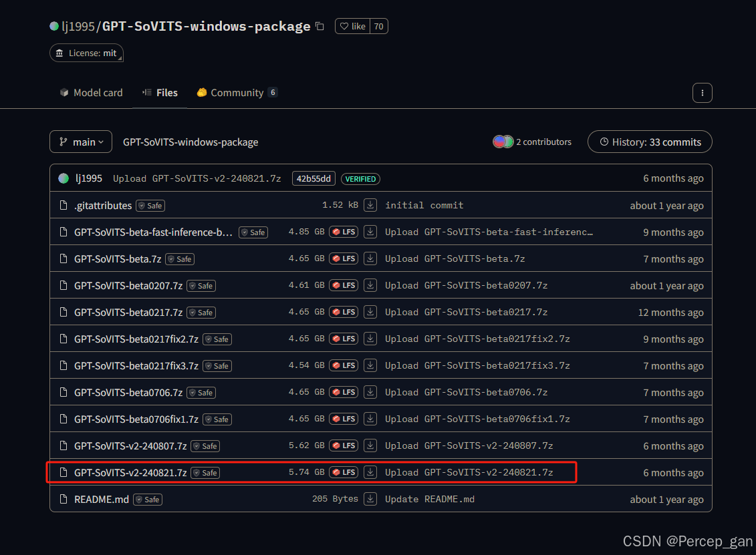Click file size 5.74 GB
The image size is (756, 555).
tap(307, 472)
